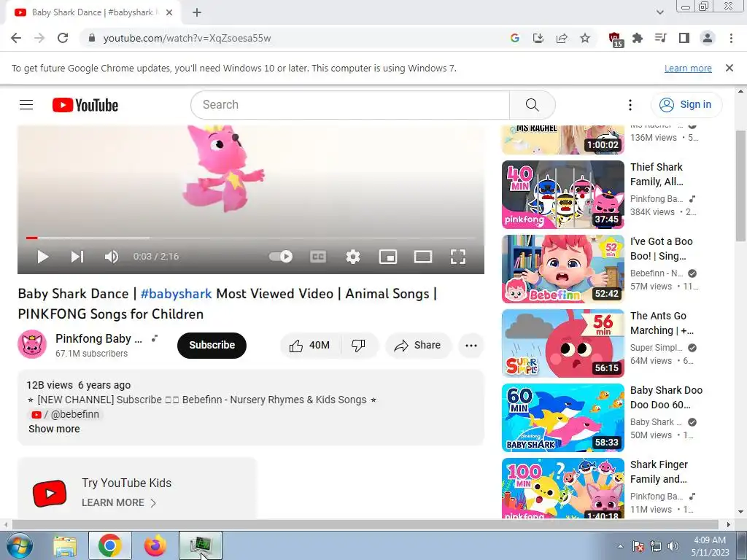747x560 pixels.
Task: Open YouTube hamburger guide menu
Action: pos(26,105)
